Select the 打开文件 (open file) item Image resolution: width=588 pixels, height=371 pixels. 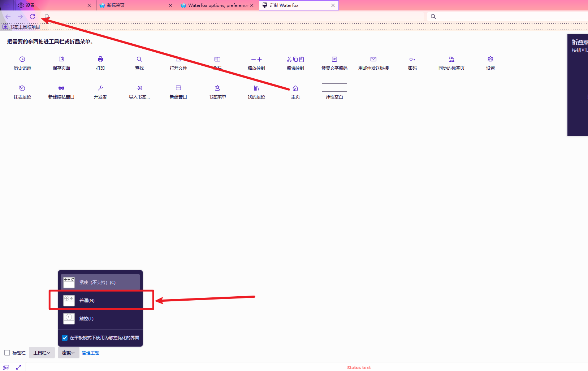click(x=178, y=63)
